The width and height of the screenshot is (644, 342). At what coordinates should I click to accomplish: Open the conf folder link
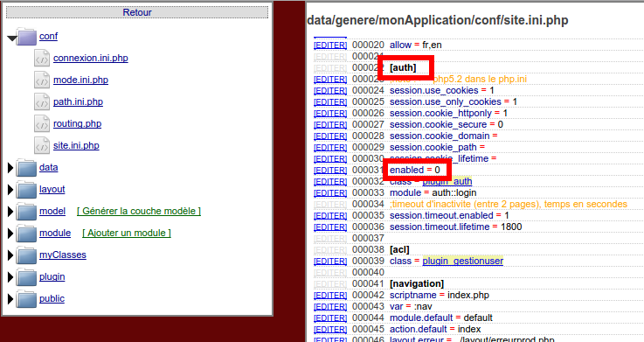coord(48,36)
